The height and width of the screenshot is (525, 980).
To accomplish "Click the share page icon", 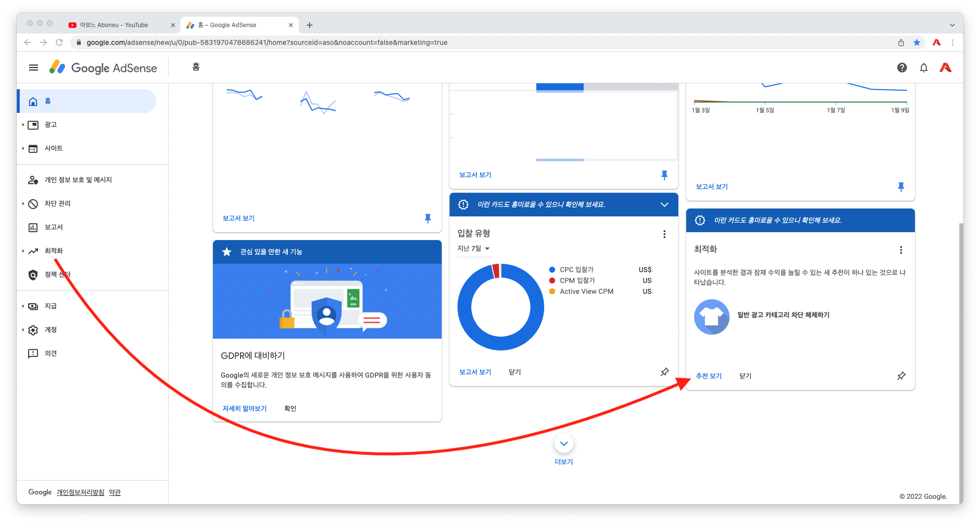I will click(901, 42).
